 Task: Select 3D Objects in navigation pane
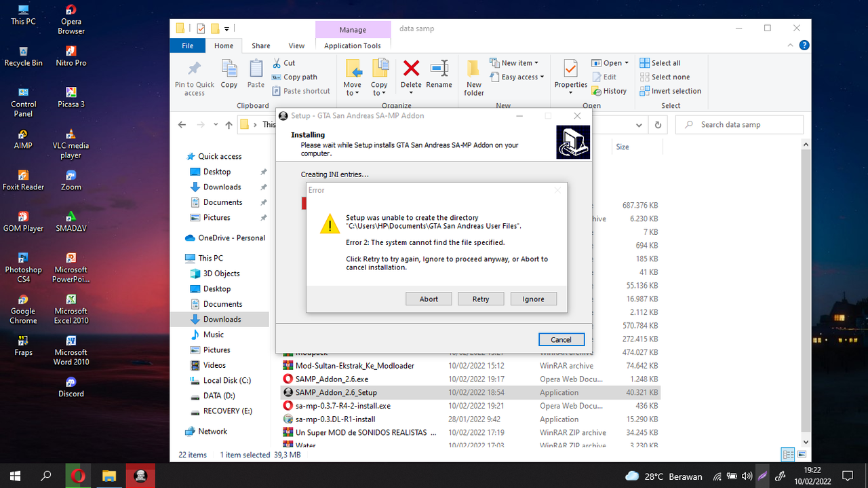[x=221, y=274]
